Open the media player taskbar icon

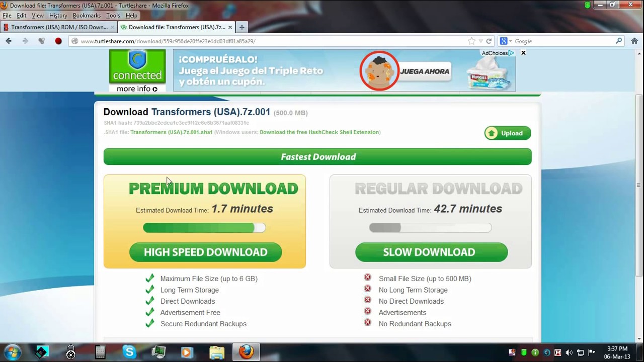(x=187, y=352)
